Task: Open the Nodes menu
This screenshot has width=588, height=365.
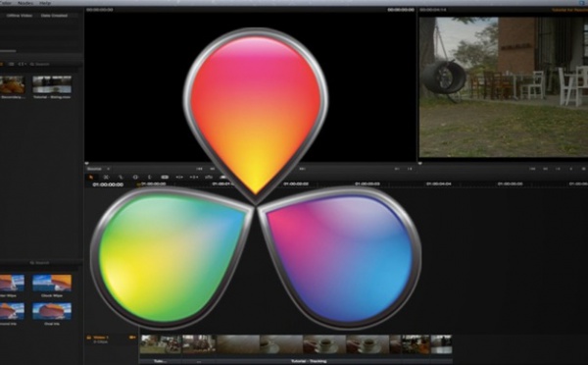Action: tap(25, 3)
